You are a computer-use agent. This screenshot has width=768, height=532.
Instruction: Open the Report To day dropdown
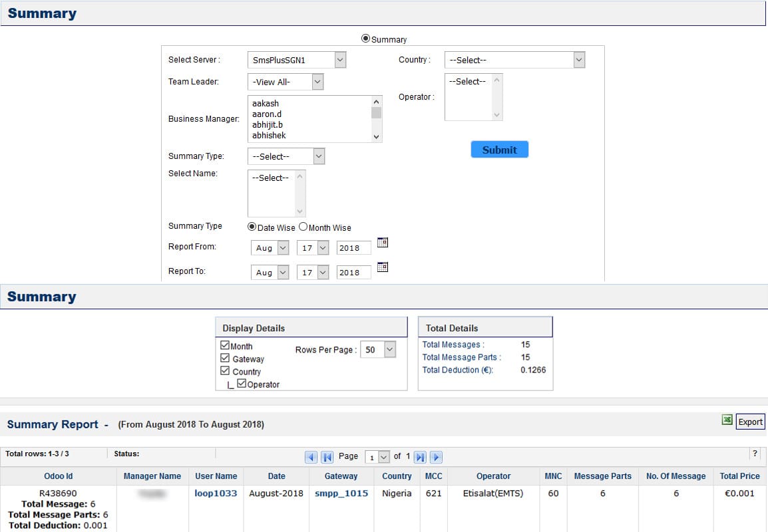point(313,272)
